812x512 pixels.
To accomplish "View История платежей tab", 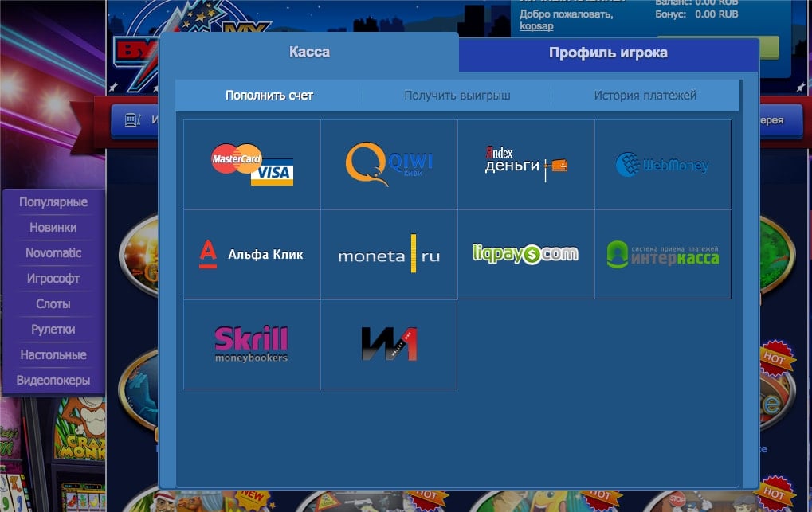I will click(x=645, y=96).
